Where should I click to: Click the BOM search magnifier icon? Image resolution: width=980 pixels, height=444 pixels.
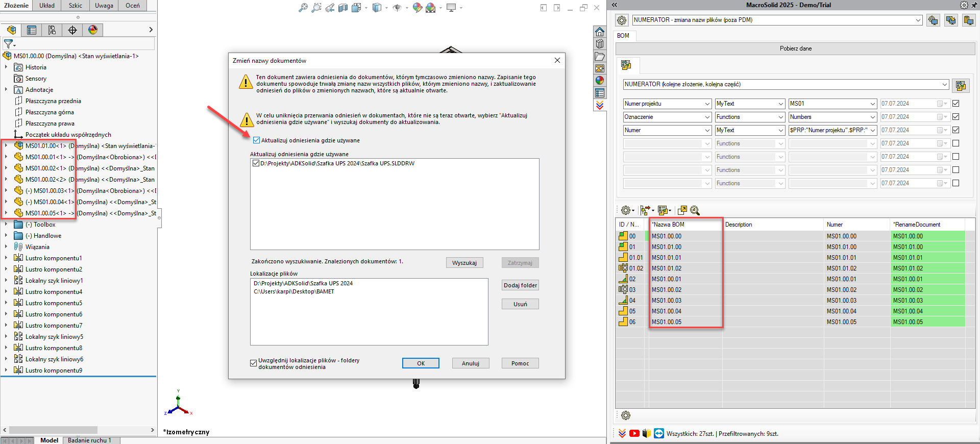tap(695, 210)
